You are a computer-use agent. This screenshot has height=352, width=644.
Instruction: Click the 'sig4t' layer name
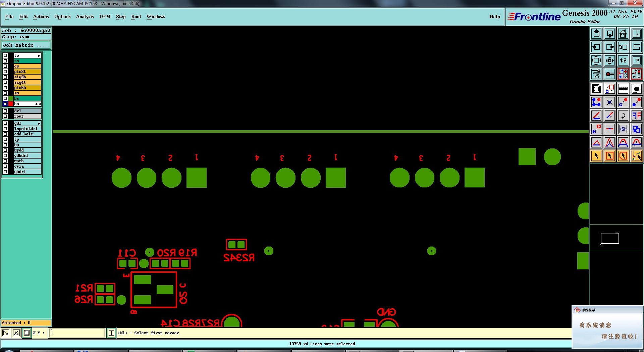coord(27,82)
